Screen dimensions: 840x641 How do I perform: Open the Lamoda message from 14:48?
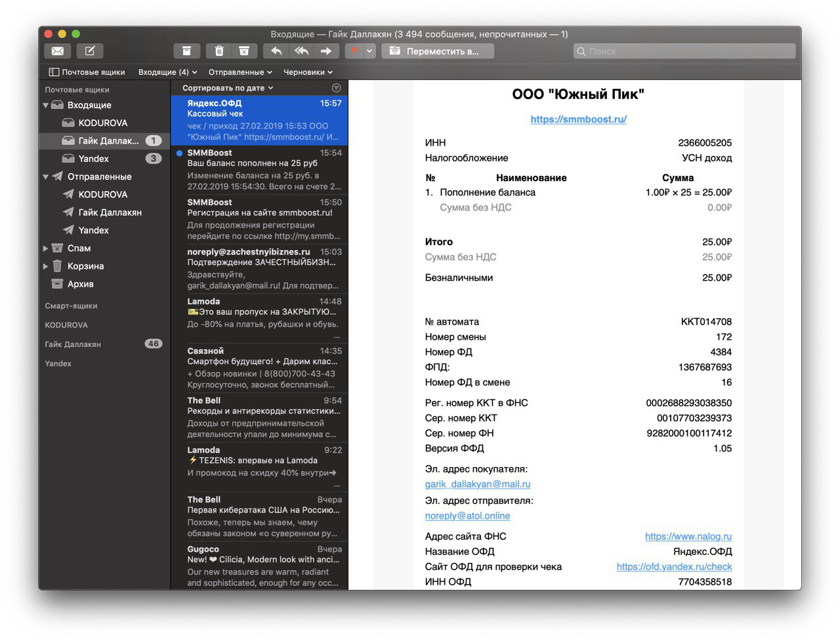[259, 319]
